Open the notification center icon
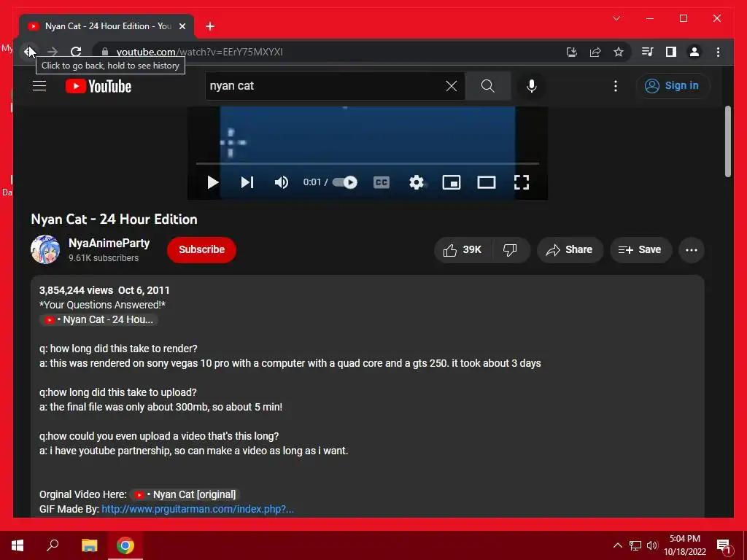Screen dimensions: 747x560 click(x=724, y=545)
